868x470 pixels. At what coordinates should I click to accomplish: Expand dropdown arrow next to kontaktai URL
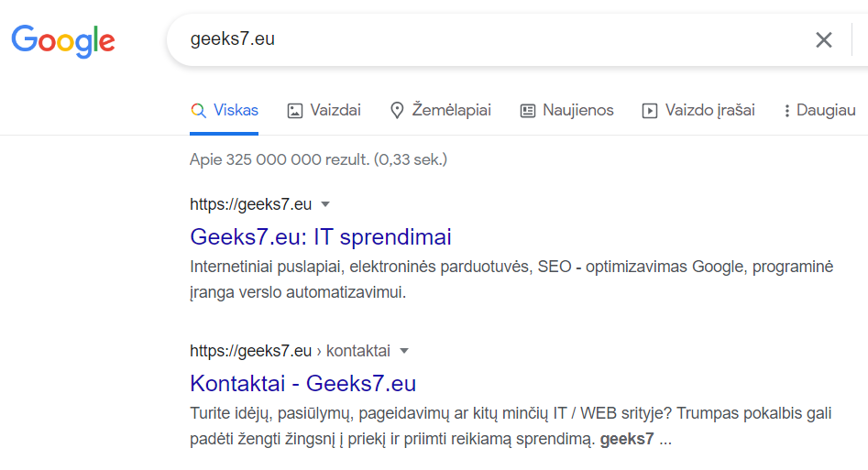tap(404, 351)
